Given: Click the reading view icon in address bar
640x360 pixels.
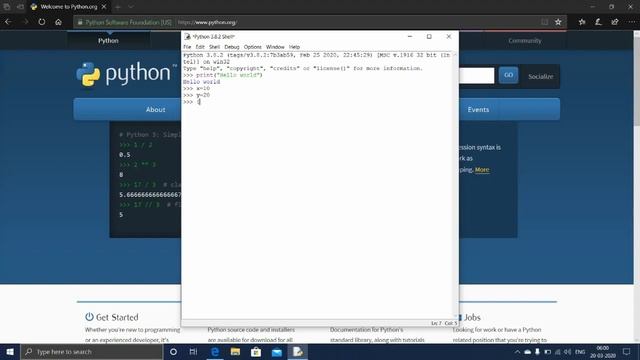Looking at the screenshot, I should (544, 22).
